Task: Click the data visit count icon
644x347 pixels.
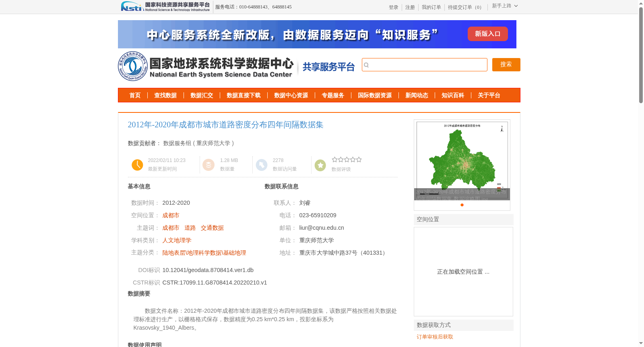Action: 262,165
